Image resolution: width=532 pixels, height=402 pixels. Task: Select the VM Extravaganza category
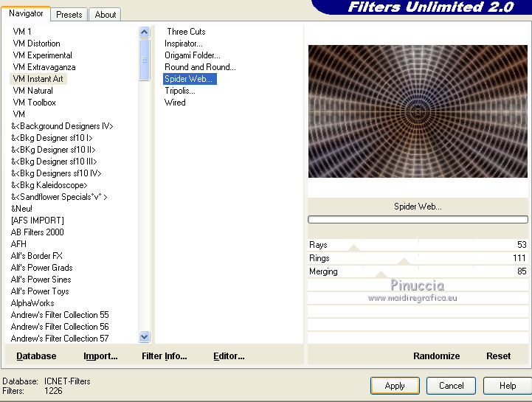click(x=44, y=67)
